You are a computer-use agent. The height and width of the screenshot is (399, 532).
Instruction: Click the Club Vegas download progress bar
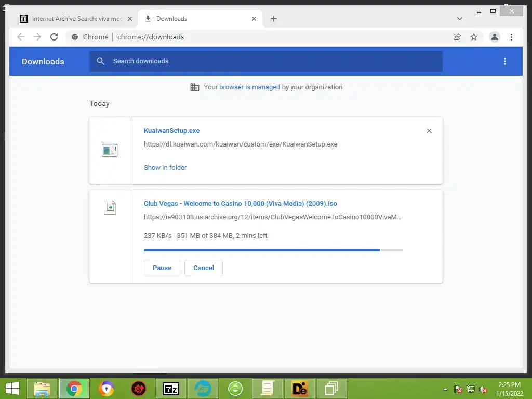(273, 250)
